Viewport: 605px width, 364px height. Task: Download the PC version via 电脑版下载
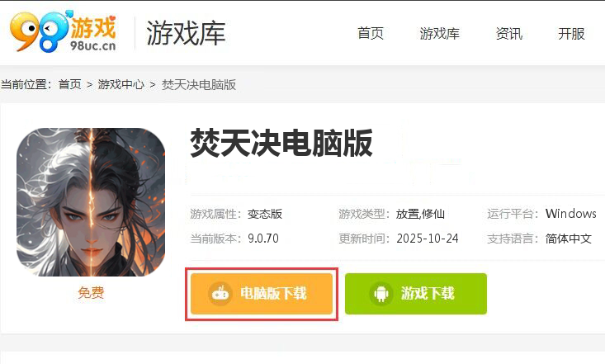tap(262, 294)
